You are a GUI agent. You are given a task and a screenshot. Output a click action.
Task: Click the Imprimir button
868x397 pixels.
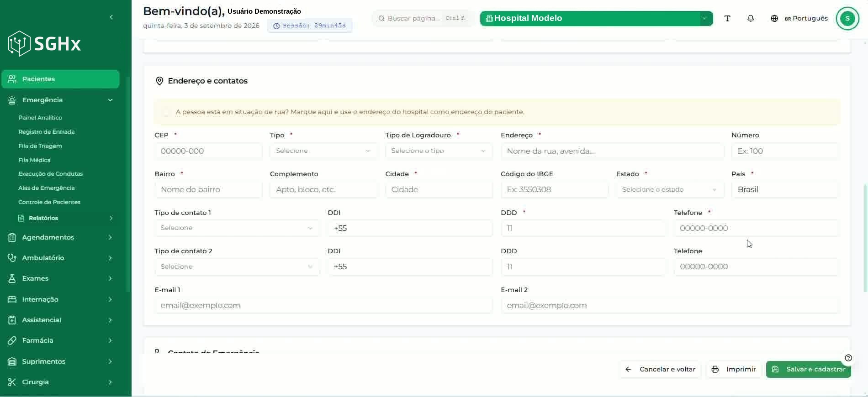pyautogui.click(x=734, y=369)
